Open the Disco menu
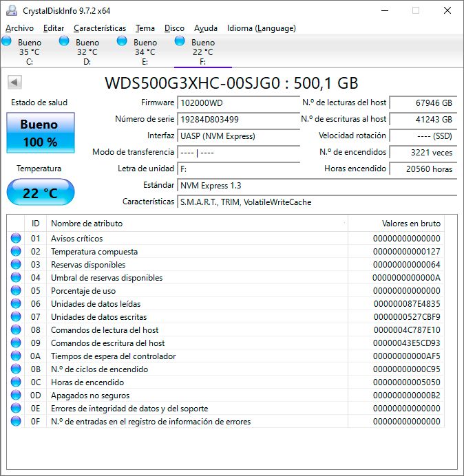464x476 pixels. [174, 28]
